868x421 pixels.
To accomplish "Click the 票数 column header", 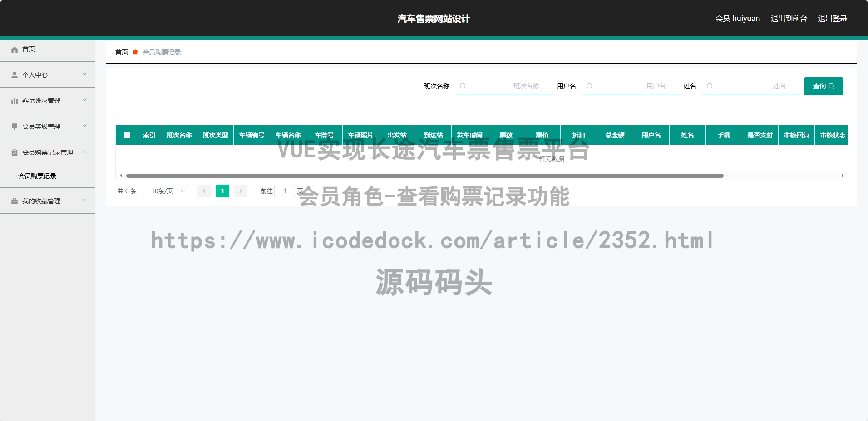I will [x=506, y=135].
